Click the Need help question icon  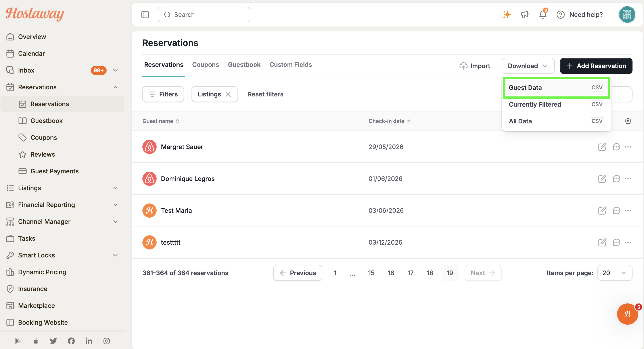click(x=560, y=15)
